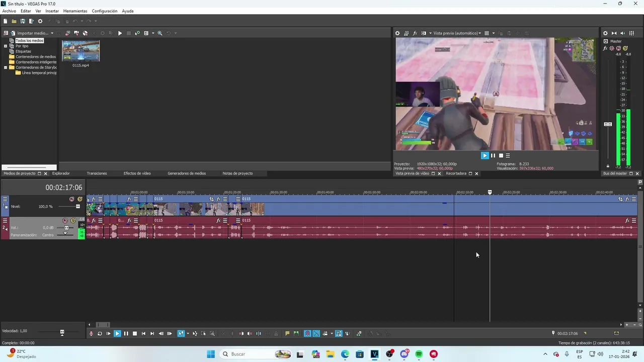Viewport: 644px width, 362px height.
Task: Switch to the Explorador tab
Action: [61, 173]
